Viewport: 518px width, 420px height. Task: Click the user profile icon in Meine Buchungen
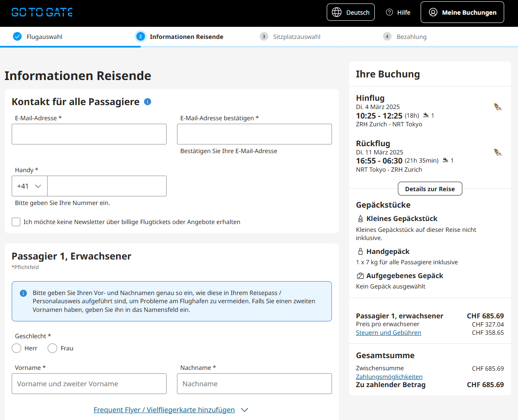pos(433,13)
